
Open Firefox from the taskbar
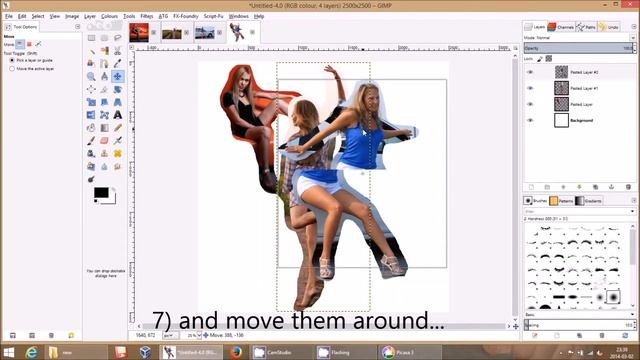click(x=236, y=352)
